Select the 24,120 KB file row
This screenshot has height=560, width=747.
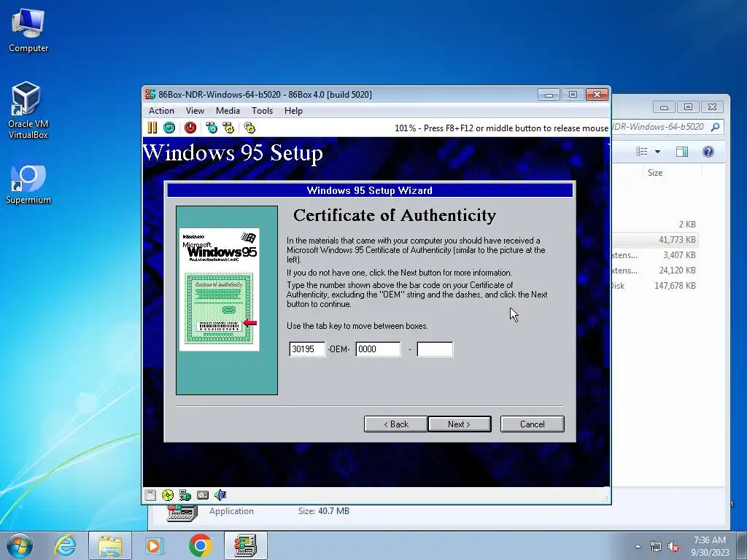coord(654,271)
